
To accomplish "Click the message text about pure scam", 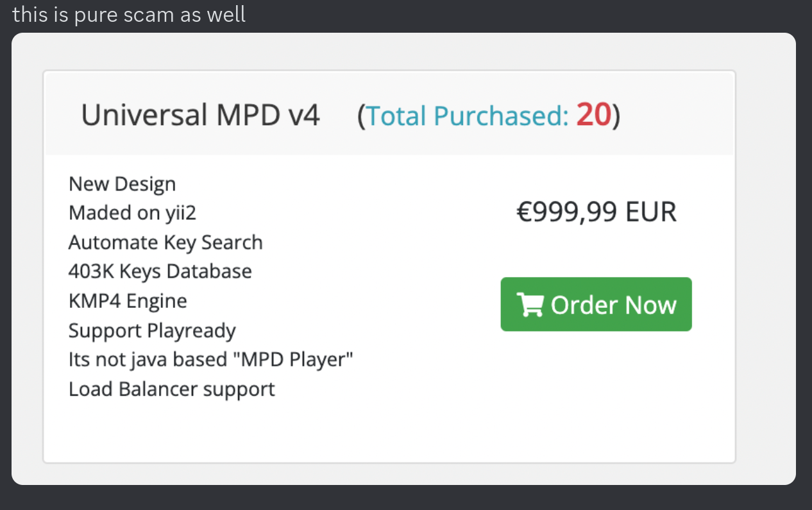I will 129,14.
